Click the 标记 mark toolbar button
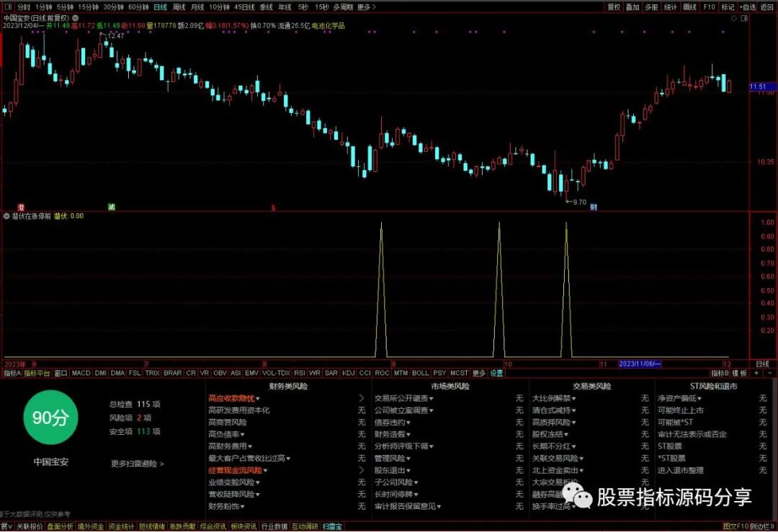This screenshot has height=532, width=778. point(728,7)
